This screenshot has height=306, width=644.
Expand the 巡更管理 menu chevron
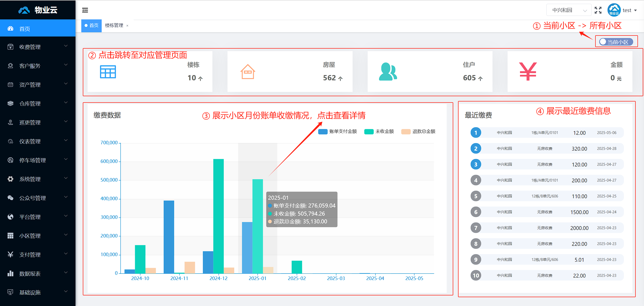[x=66, y=121]
